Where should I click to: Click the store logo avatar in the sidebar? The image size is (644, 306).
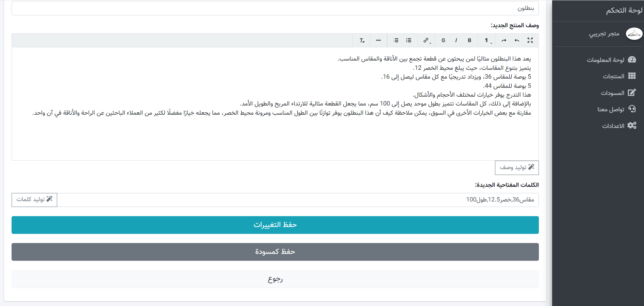634,34
